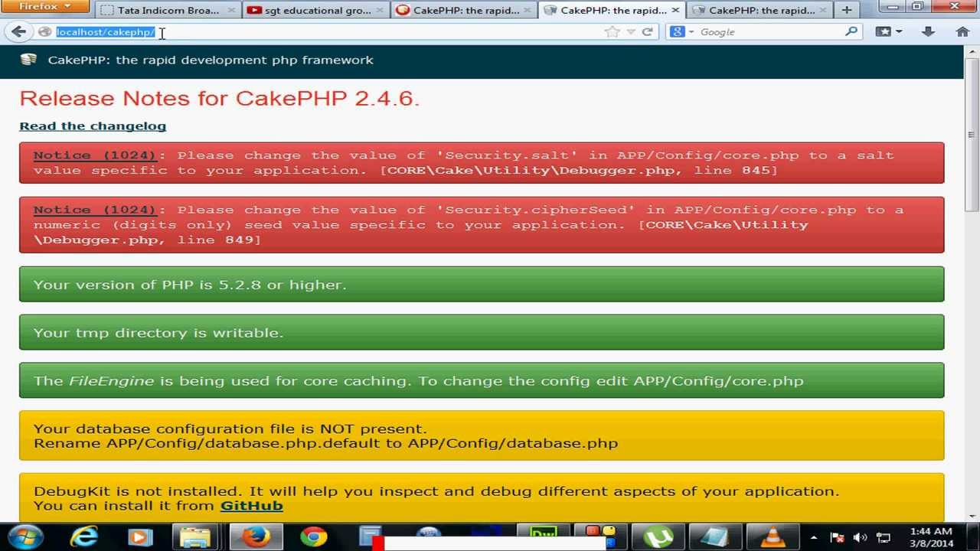Reload the page with the refresh icon

point(648,32)
